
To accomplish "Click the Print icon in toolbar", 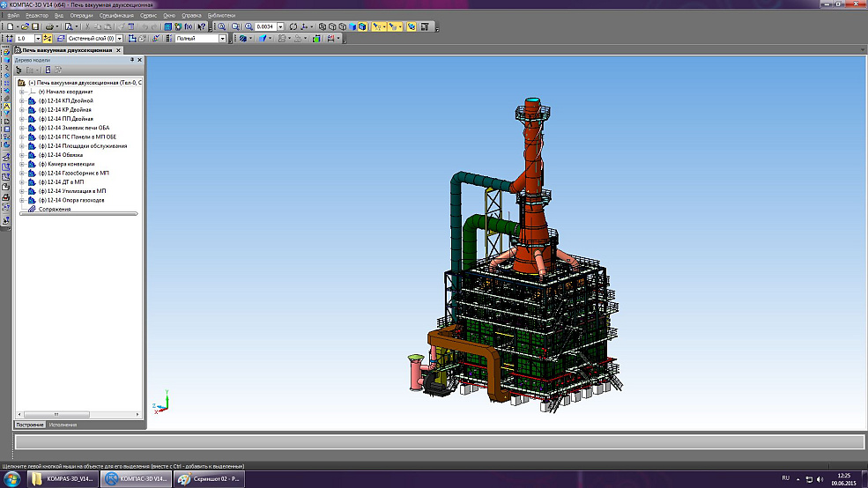I will click(48, 27).
